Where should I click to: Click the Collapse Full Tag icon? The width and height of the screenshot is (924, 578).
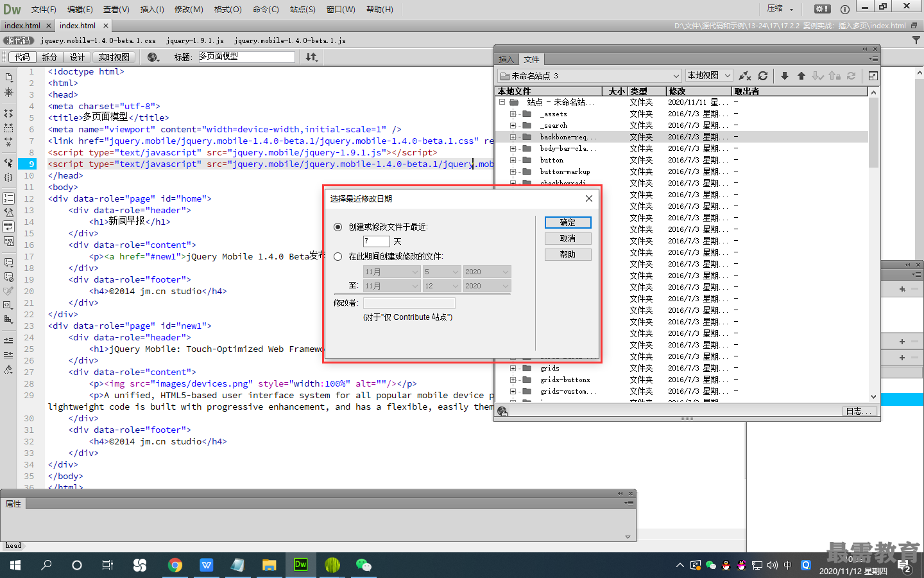(x=8, y=114)
